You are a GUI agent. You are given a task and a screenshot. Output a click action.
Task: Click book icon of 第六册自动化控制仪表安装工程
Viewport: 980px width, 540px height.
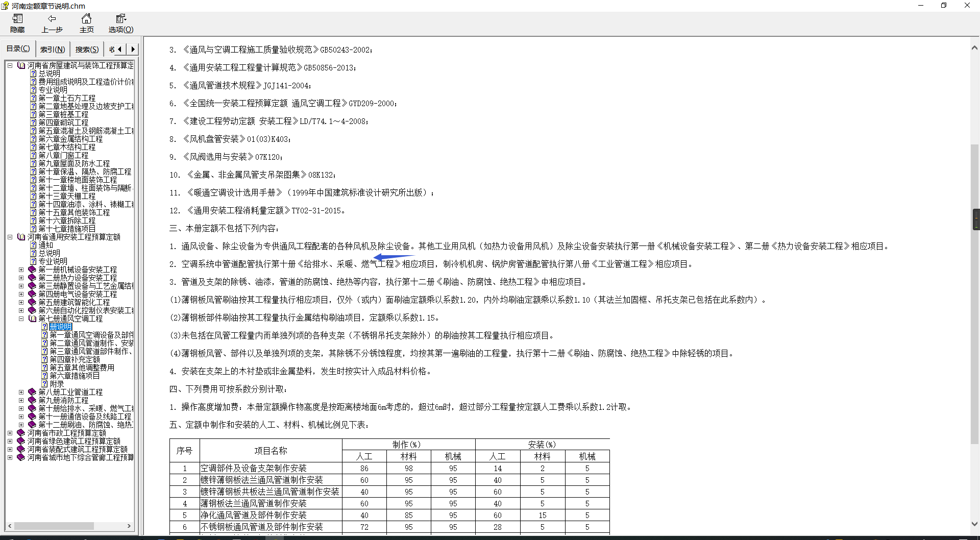click(x=32, y=310)
